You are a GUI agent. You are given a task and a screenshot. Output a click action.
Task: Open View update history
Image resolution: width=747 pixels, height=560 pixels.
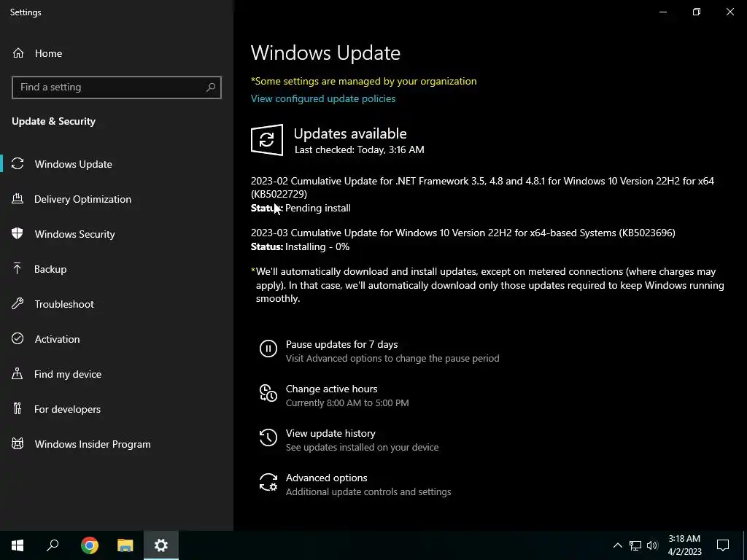click(x=330, y=433)
